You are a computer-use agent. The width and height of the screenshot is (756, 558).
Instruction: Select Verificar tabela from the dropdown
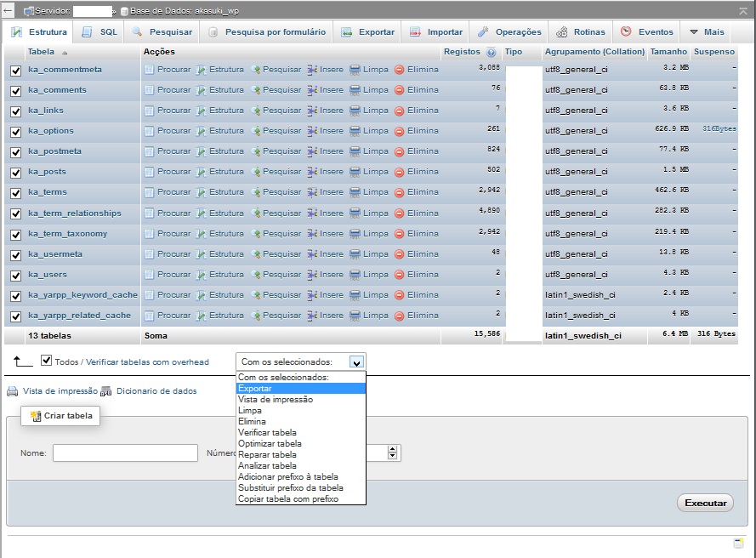[x=301, y=433]
